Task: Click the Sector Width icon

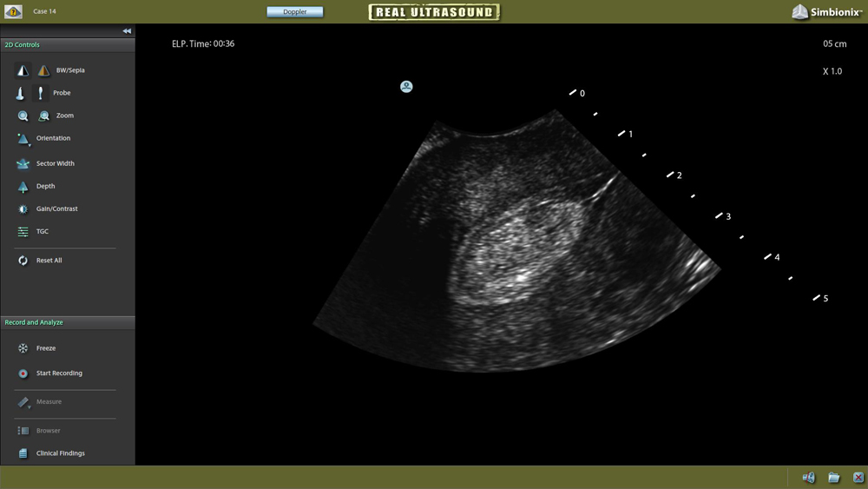Action: tap(23, 163)
